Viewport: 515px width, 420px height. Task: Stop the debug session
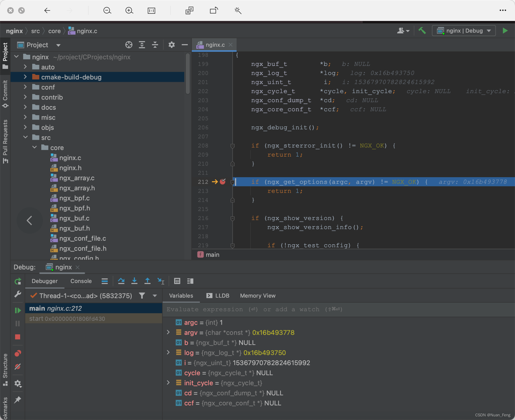pos(18,337)
